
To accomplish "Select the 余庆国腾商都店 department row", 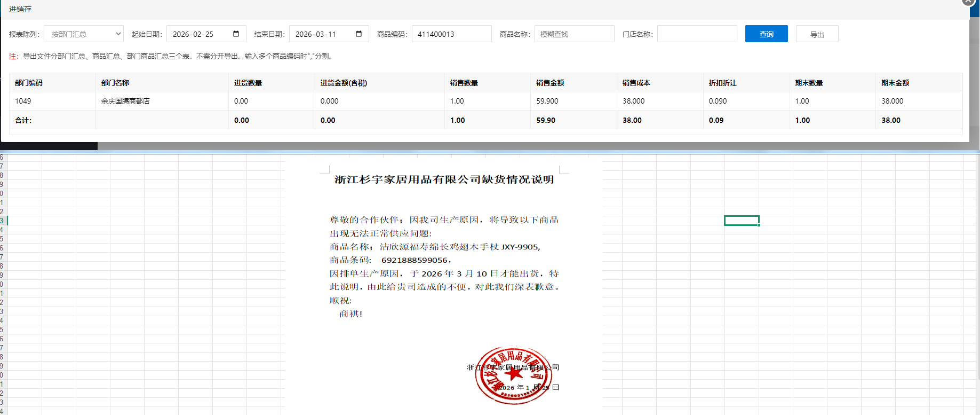I will point(125,101).
